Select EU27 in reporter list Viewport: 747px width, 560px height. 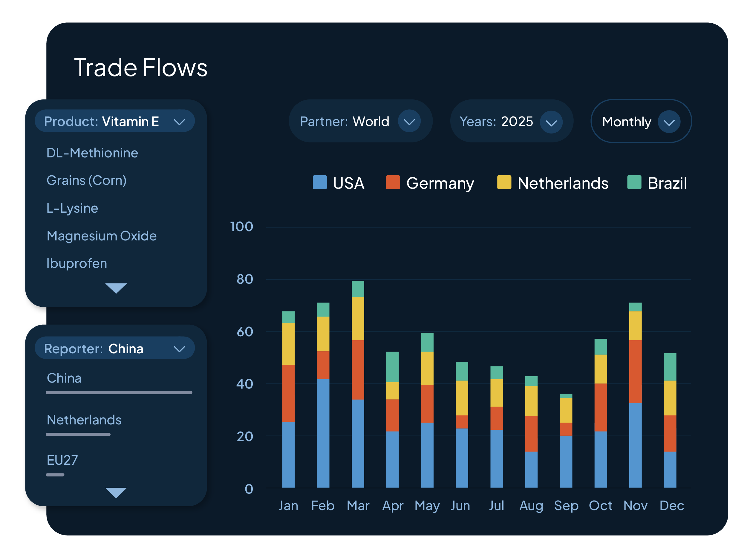(62, 461)
